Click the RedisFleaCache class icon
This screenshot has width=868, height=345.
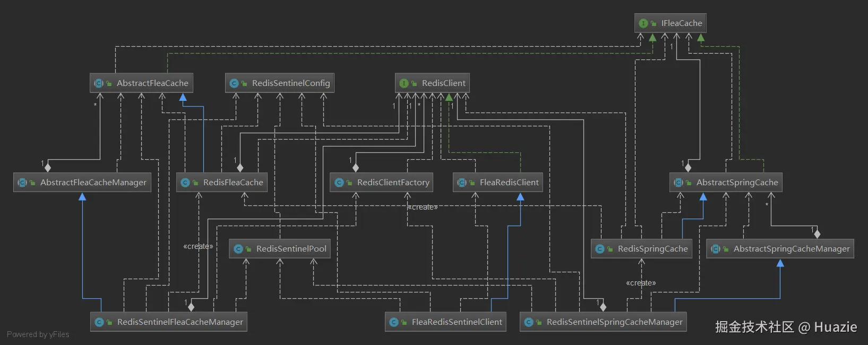pos(185,183)
